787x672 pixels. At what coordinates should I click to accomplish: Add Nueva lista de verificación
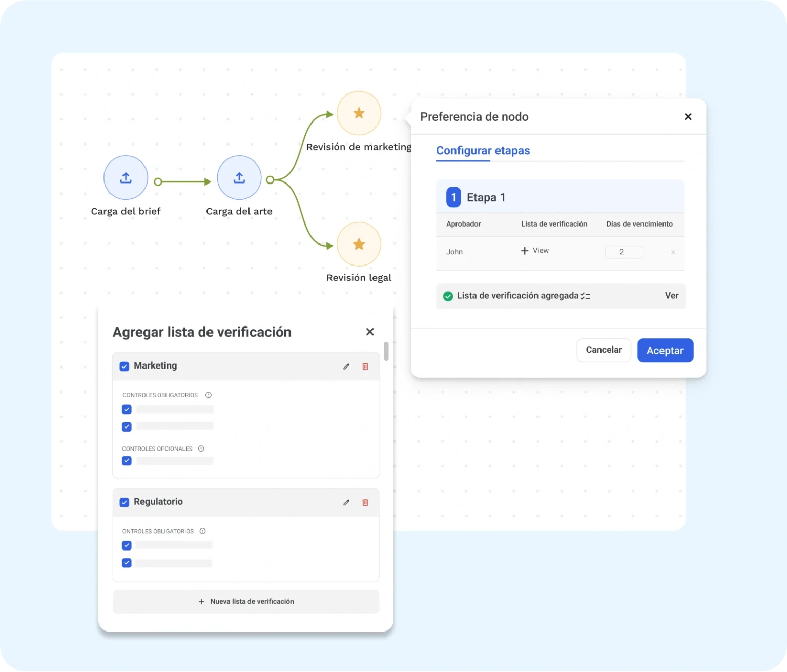pos(246,602)
